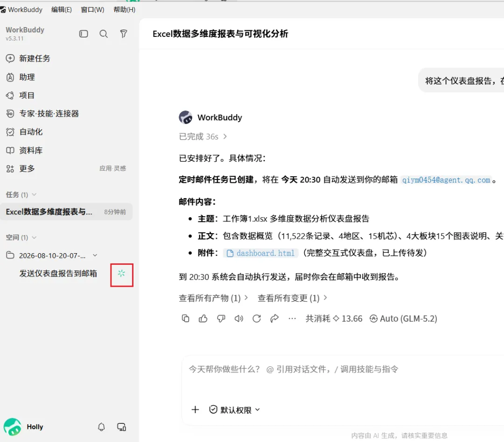Select the Excel数据多维度报表与 task row
504x442 pixels.
[67, 212]
